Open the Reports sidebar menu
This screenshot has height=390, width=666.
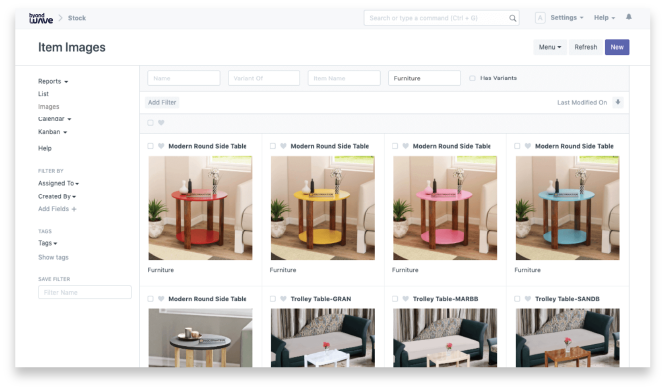click(x=53, y=82)
